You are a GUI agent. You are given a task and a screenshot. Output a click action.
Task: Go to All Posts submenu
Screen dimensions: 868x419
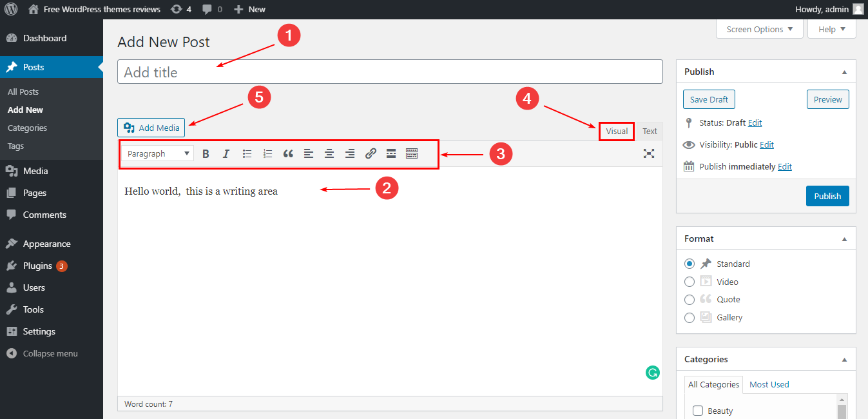pyautogui.click(x=23, y=92)
